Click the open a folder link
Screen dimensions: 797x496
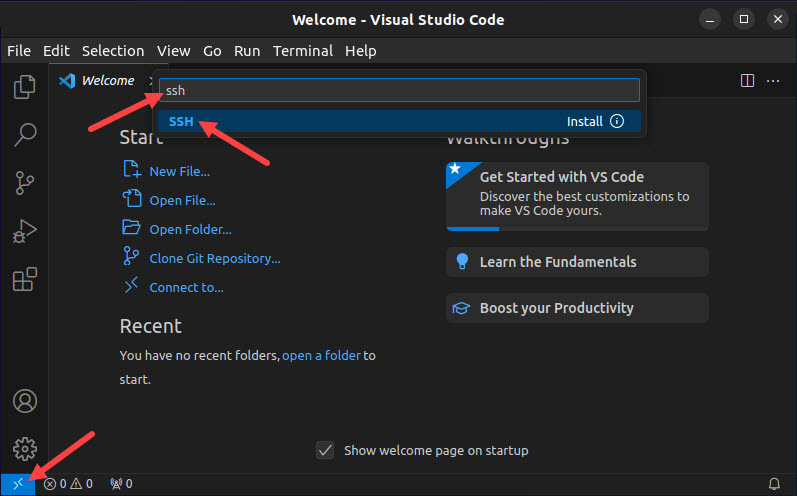(321, 355)
